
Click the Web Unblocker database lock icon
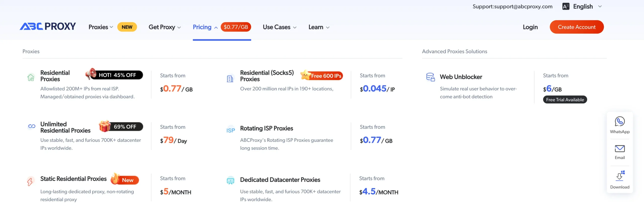click(430, 77)
